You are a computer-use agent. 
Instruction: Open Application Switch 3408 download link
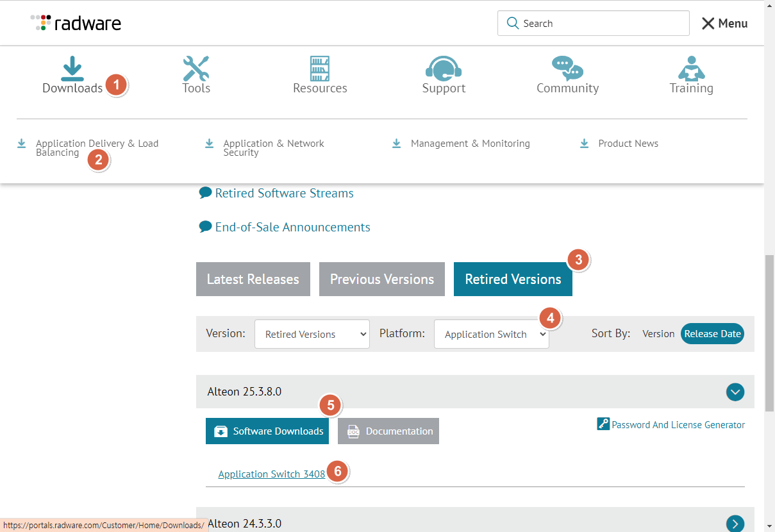click(x=272, y=474)
